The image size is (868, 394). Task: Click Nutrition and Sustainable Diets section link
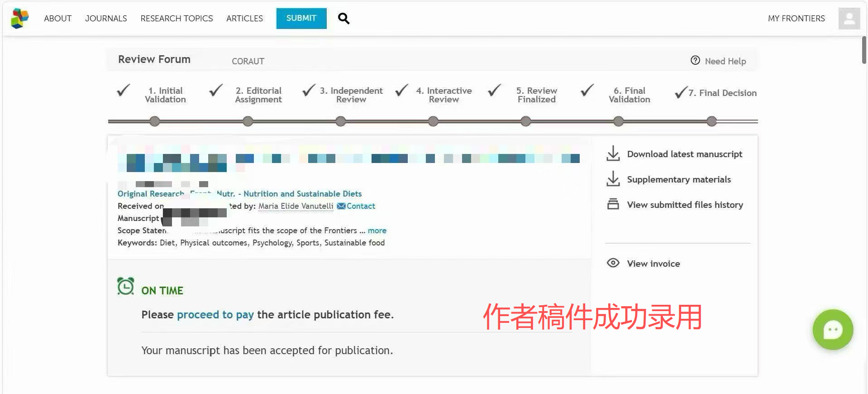coord(302,194)
